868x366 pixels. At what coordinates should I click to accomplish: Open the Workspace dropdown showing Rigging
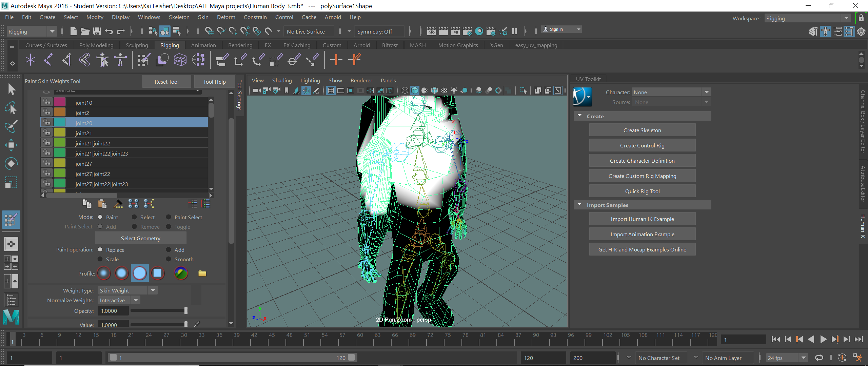point(846,18)
